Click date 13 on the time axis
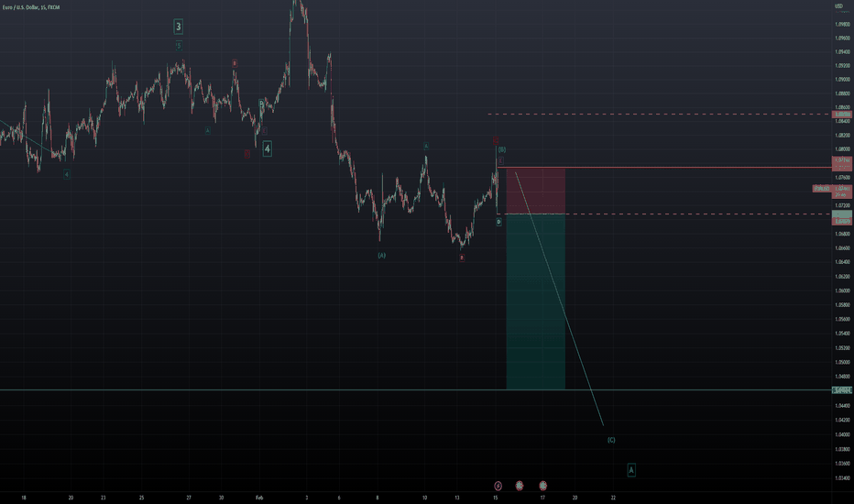The image size is (854, 504). [x=457, y=498]
